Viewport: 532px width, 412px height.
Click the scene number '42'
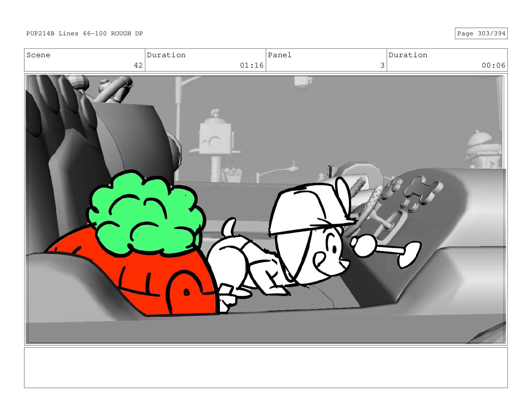(x=138, y=65)
